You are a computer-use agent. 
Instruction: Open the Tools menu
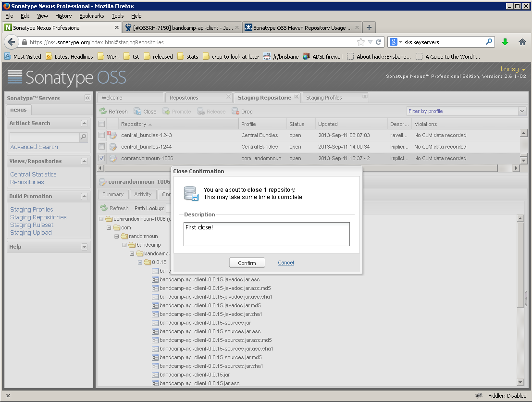[118, 16]
